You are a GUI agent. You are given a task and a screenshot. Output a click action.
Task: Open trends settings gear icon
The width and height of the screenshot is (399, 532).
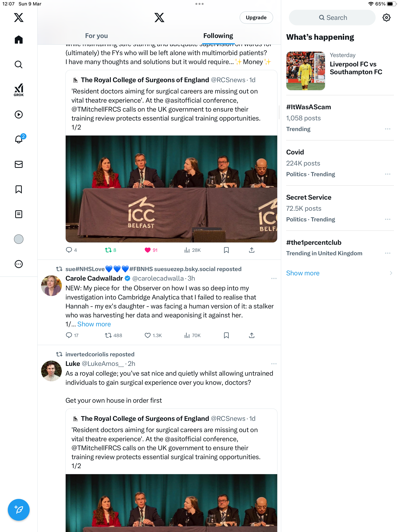pos(386,18)
